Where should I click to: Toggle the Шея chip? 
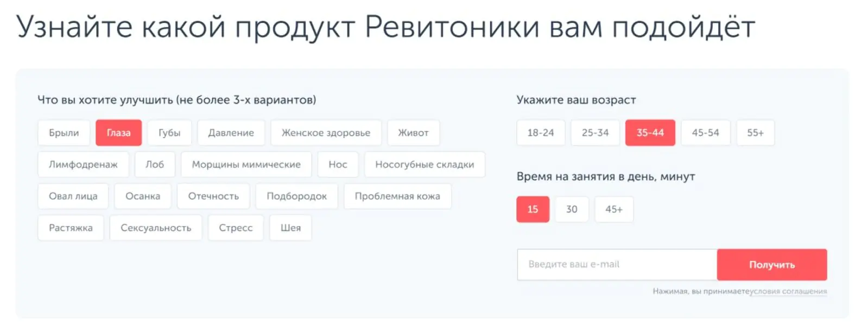point(290,228)
